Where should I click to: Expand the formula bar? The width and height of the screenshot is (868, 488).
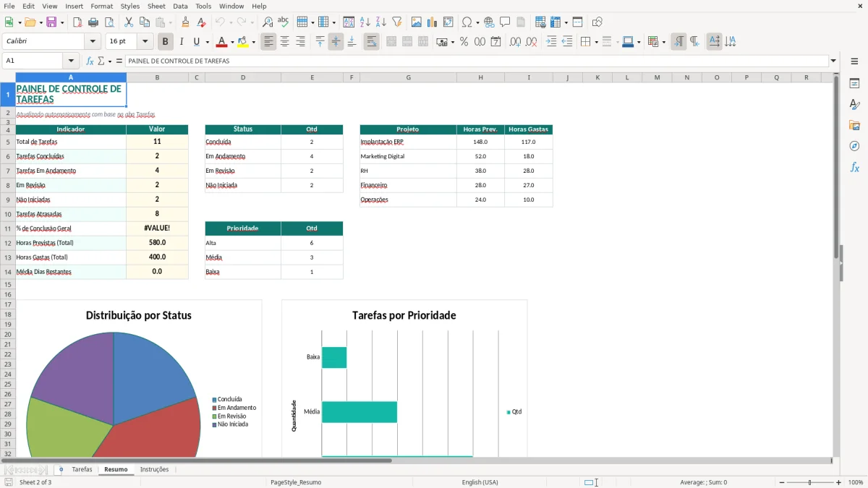click(x=833, y=61)
